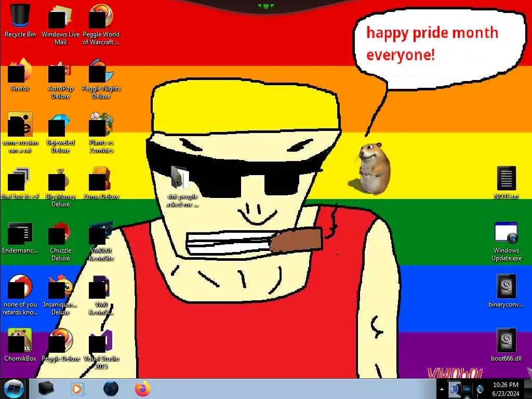Screen dimensions: 532x399
Task: Open Peggle World of Warcraft shortcut
Action: pos(101,24)
